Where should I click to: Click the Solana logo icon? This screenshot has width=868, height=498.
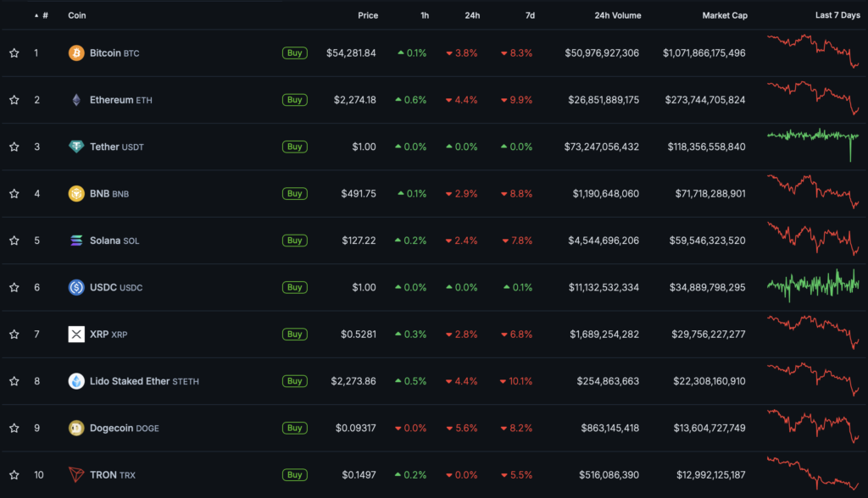click(76, 241)
